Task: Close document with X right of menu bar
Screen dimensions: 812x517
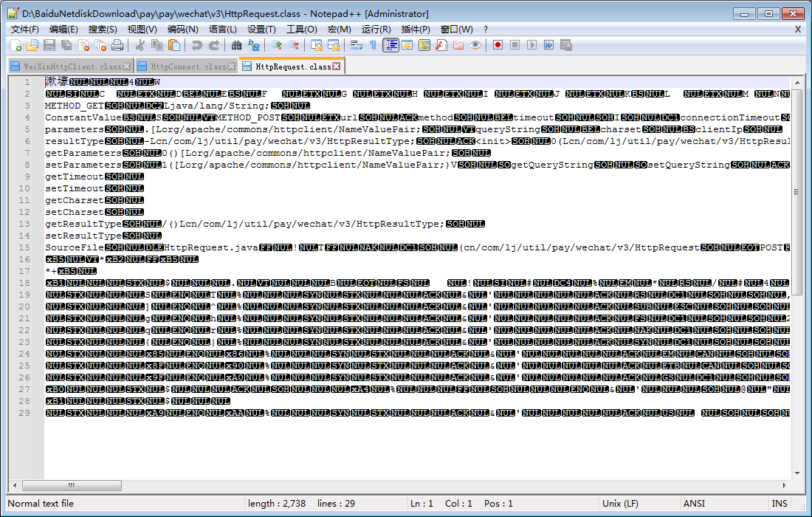Action: click(x=797, y=30)
